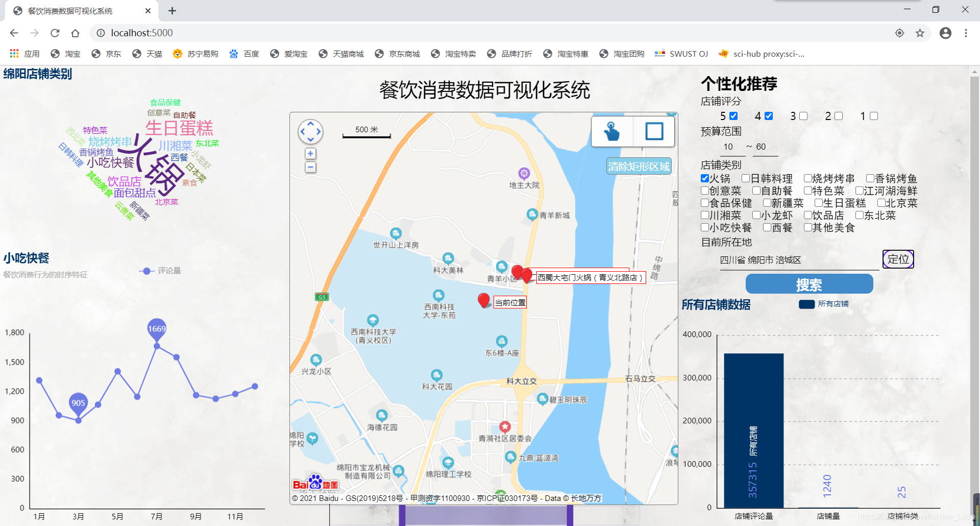The width and height of the screenshot is (980, 526).
Task: Click the 定位 locate button
Action: pos(898,259)
